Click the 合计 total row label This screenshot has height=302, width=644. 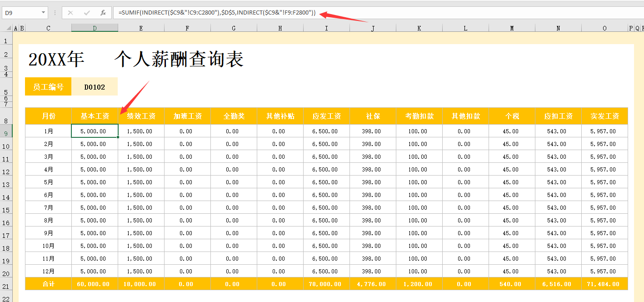(x=48, y=284)
